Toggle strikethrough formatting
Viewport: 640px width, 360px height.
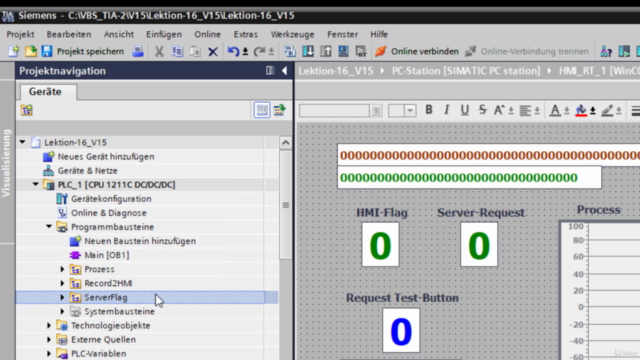coord(482,110)
